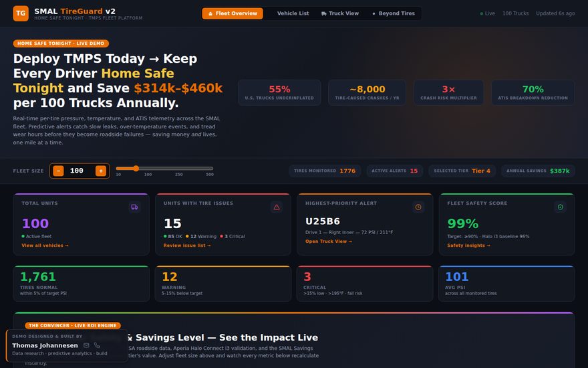Click the warning triangle icon in Tire Issues card
The width and height of the screenshot is (588, 368).
point(277,207)
